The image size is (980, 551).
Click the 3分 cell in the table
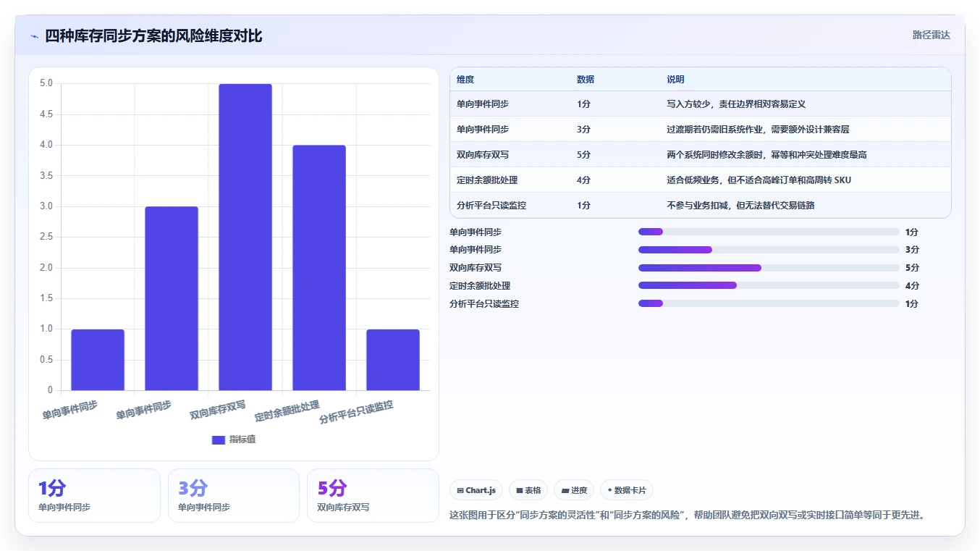tap(583, 130)
